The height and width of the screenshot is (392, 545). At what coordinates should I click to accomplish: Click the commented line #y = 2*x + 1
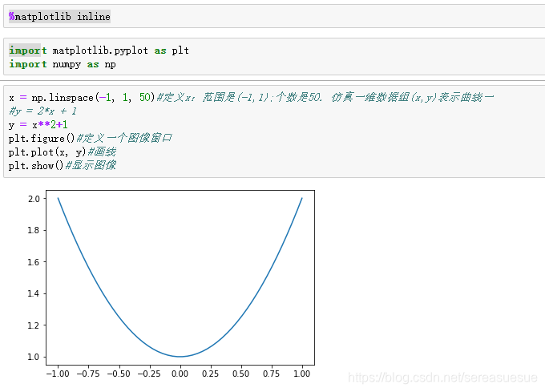tap(42, 111)
